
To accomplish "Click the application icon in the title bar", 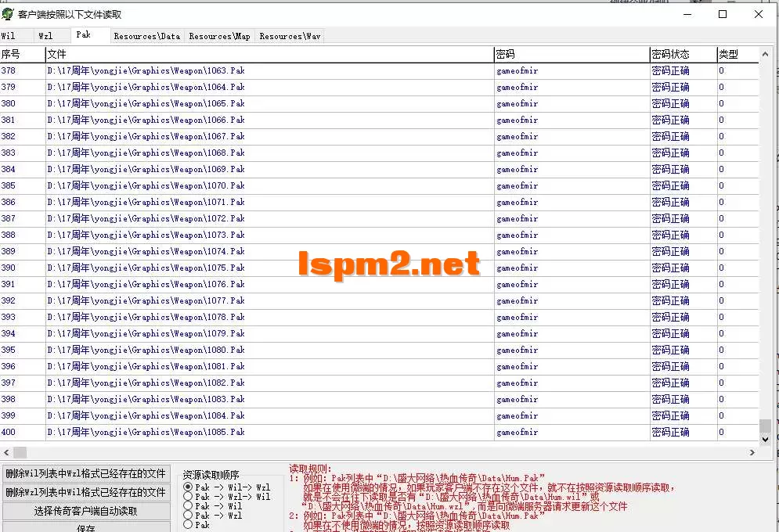I will coord(9,13).
